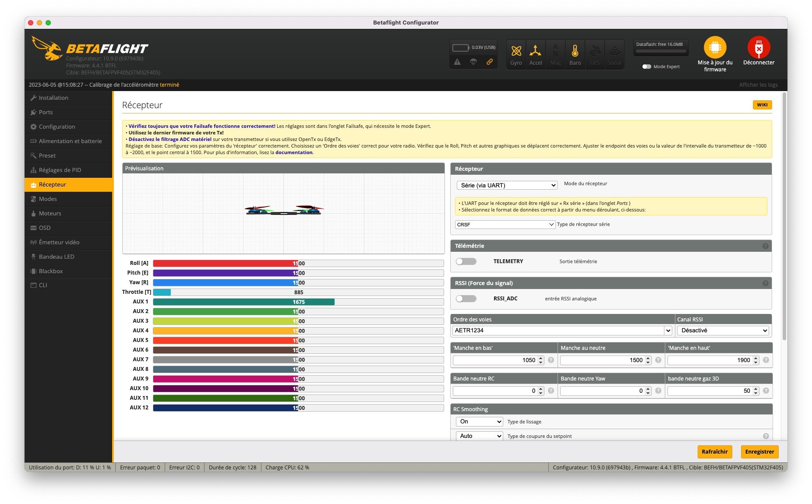The width and height of the screenshot is (812, 504).
Task: Click the Throttle [T] channel bar
Action: click(x=298, y=293)
